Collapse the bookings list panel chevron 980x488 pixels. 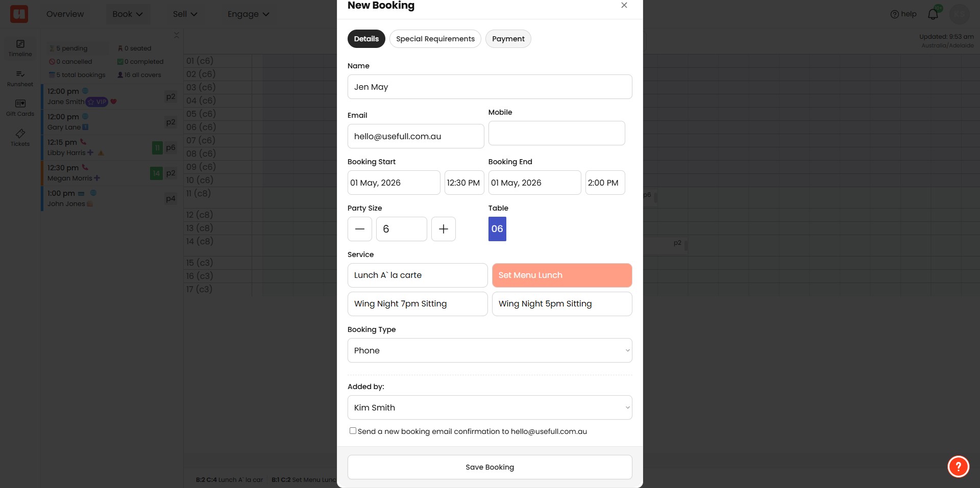[x=176, y=35]
